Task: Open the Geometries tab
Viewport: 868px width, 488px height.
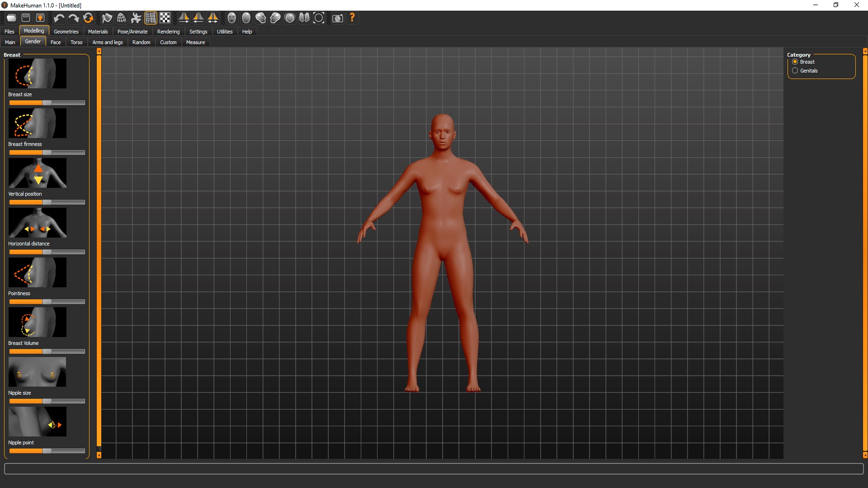Action: [66, 32]
